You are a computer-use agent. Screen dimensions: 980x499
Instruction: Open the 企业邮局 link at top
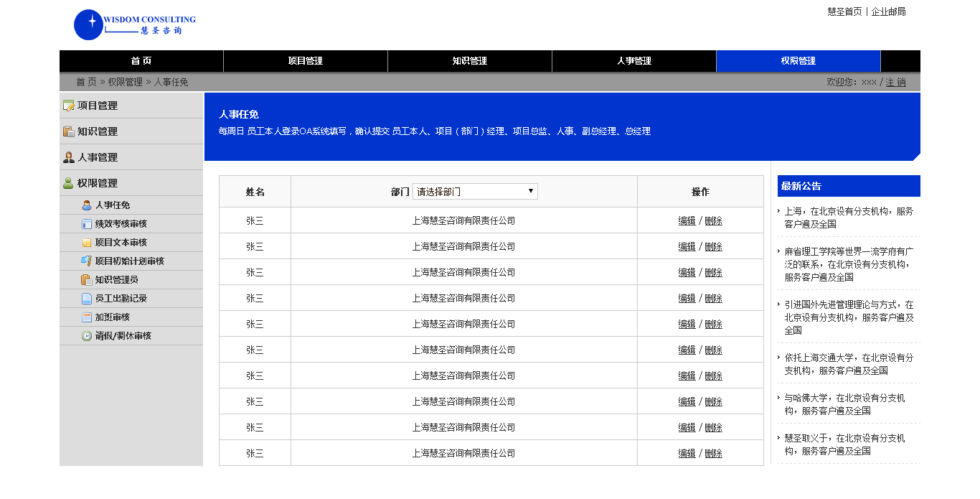[888, 11]
